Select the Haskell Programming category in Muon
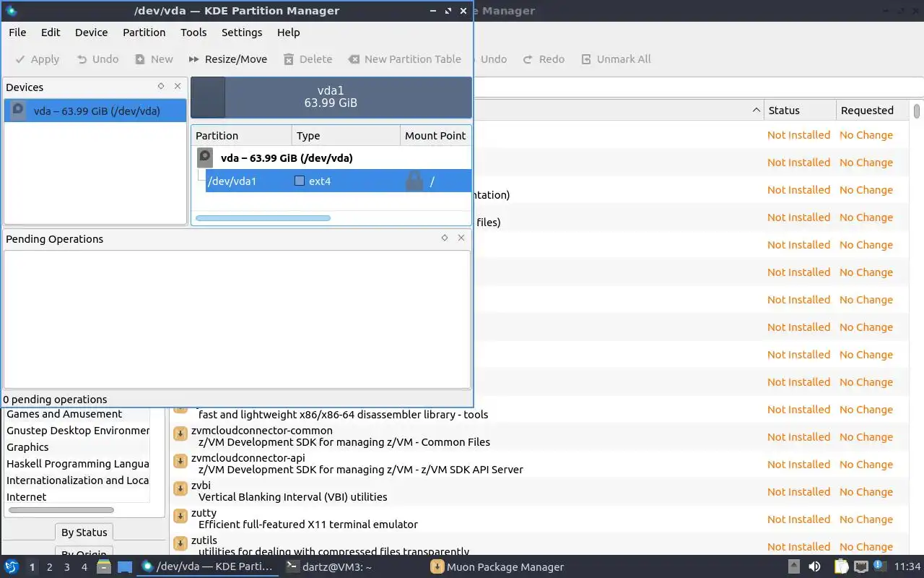The height and width of the screenshot is (578, 924). click(x=77, y=464)
